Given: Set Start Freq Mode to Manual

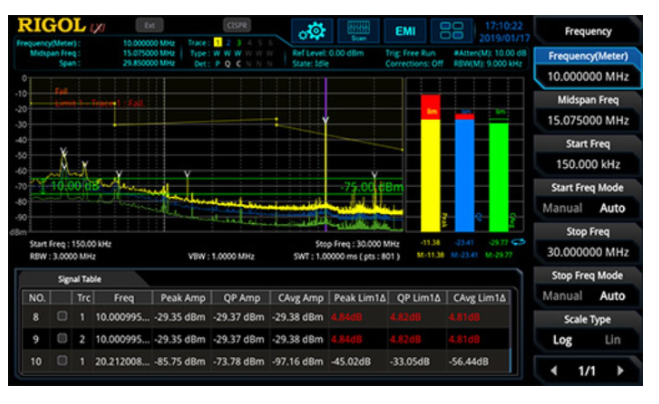Looking at the screenshot, I should click(562, 208).
